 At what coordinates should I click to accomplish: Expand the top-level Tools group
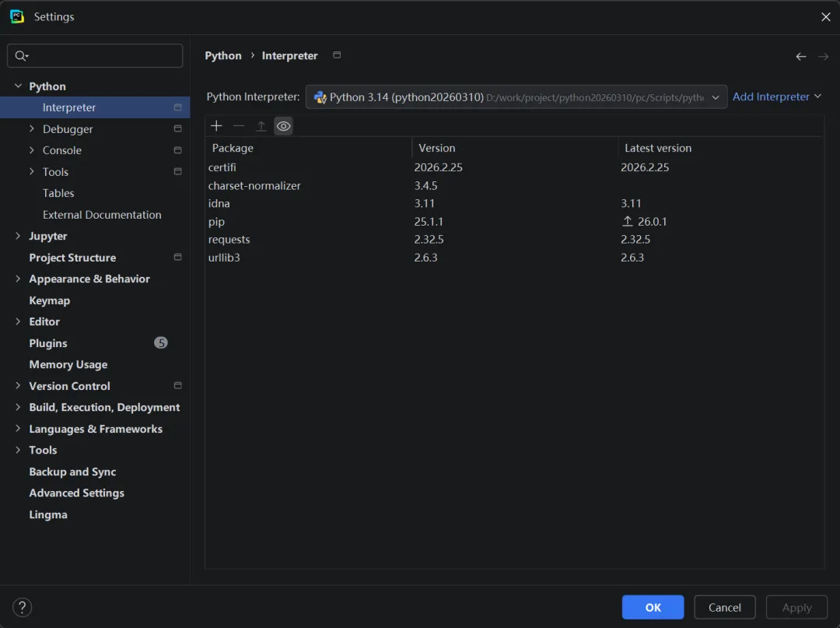(x=18, y=450)
